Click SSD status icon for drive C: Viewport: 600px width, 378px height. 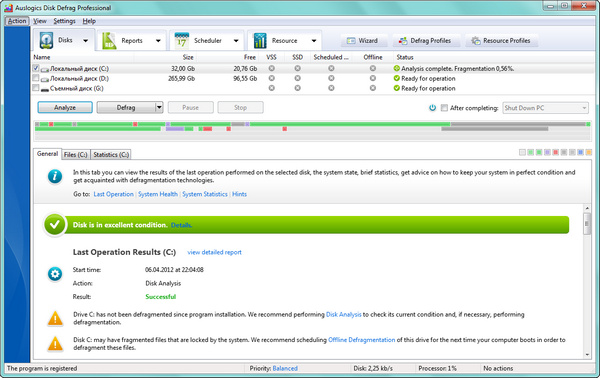pyautogui.click(x=297, y=68)
